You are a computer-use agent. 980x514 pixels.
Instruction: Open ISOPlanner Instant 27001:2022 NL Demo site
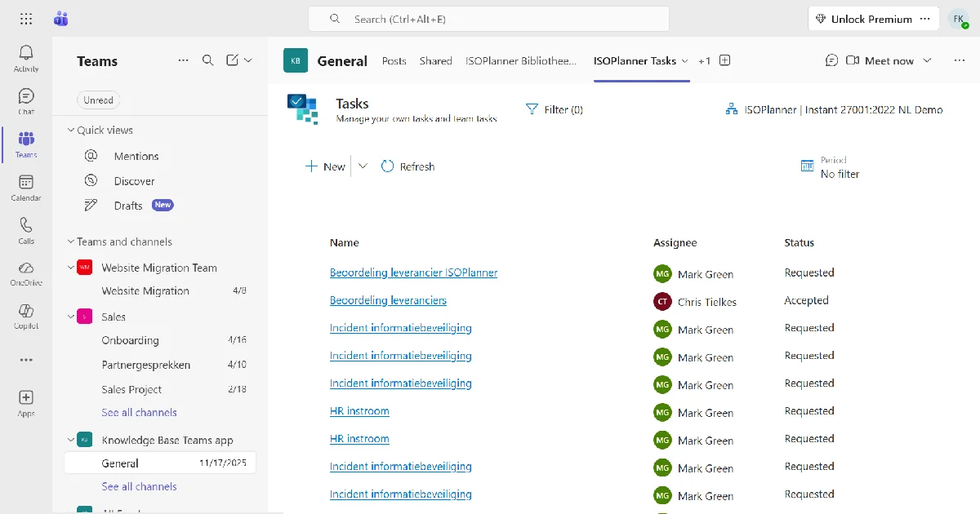(834, 109)
